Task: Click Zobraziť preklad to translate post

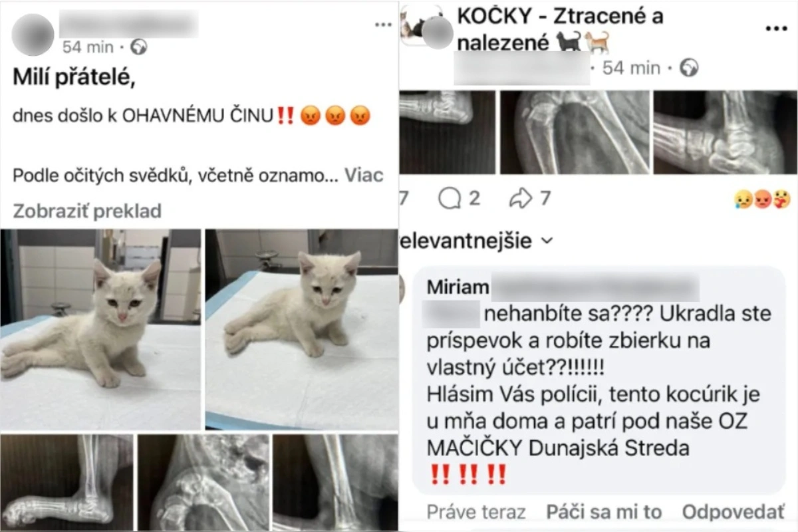Action: pyautogui.click(x=87, y=211)
